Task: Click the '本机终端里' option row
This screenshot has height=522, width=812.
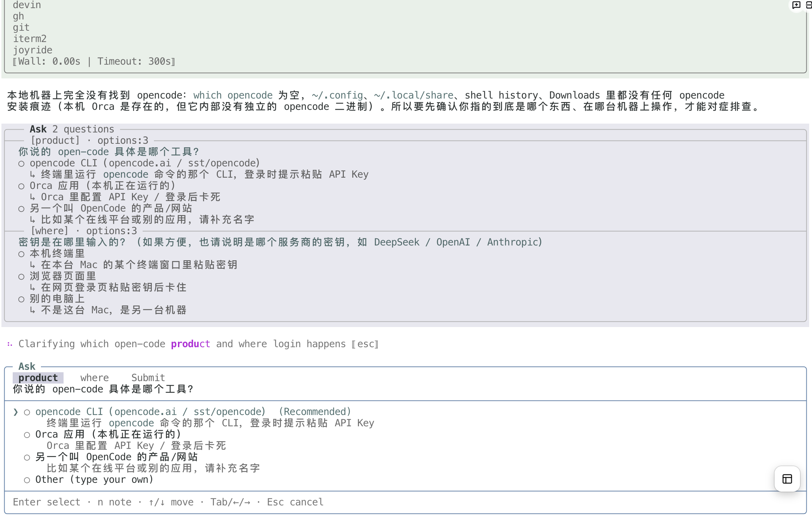Action: (x=52, y=253)
